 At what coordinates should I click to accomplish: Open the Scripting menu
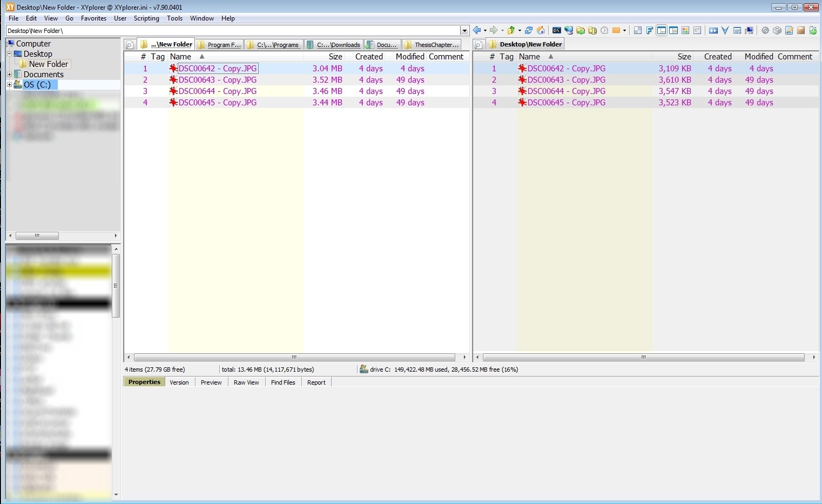pyautogui.click(x=146, y=18)
